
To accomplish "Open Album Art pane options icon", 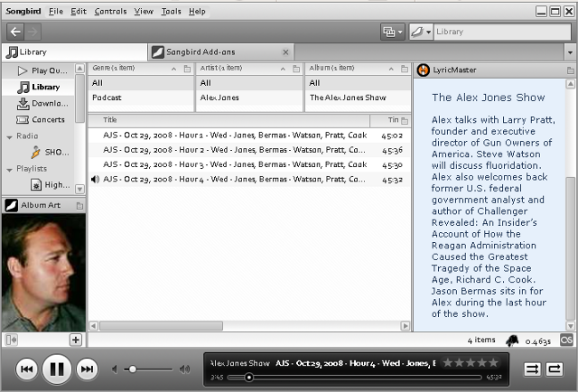I will [79, 206].
